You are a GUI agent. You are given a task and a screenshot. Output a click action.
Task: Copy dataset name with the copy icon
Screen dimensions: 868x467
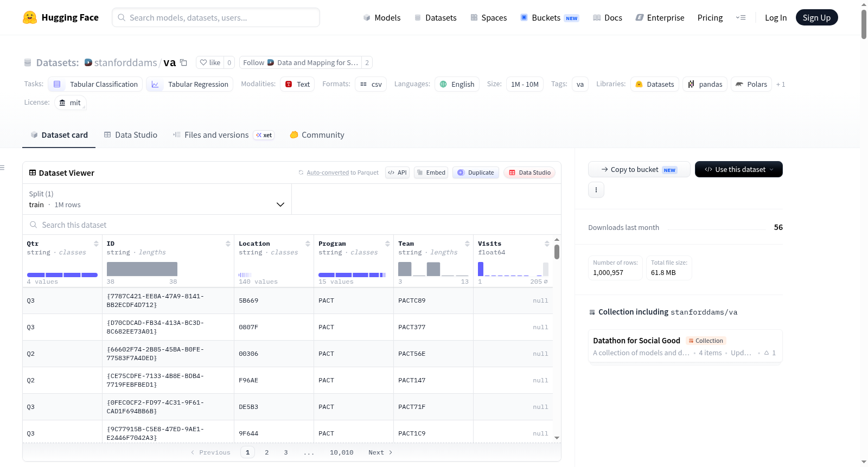183,62
